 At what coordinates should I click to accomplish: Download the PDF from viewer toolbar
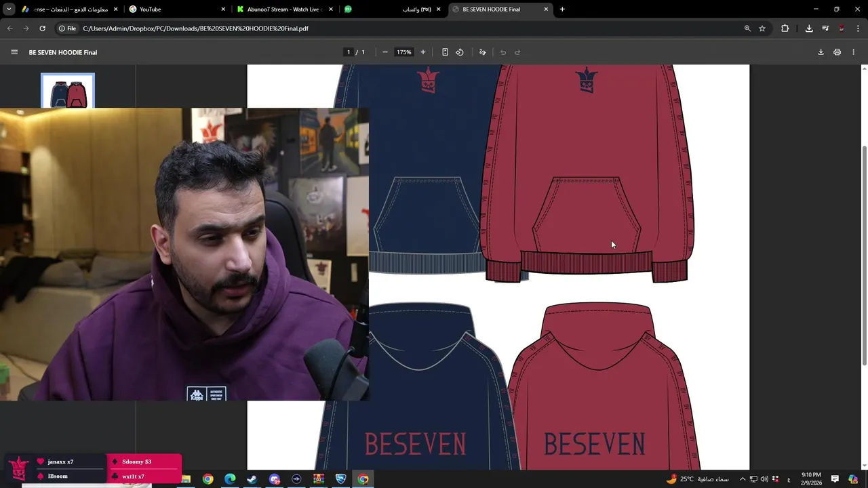(821, 52)
